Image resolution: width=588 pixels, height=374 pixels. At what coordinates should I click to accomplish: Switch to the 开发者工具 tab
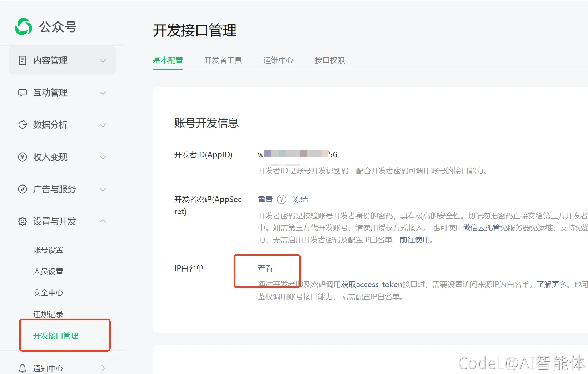point(223,60)
